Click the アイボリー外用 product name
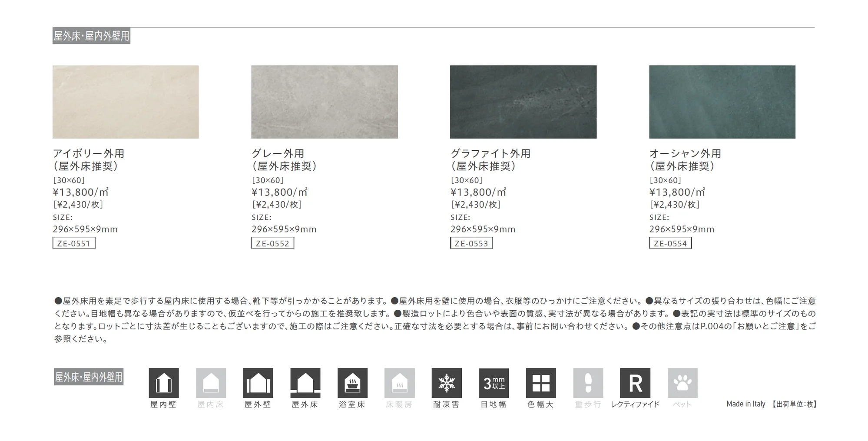The height and width of the screenshot is (441, 868). (89, 153)
